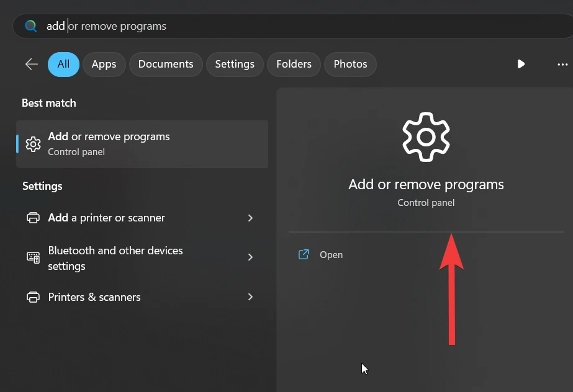Click the play-shaped icon beside filters

click(x=521, y=65)
